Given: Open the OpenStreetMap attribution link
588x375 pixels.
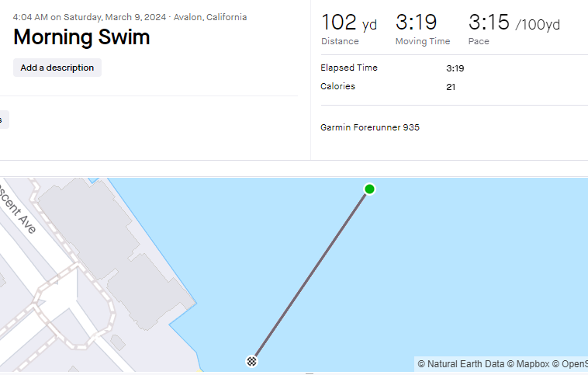Looking at the screenshot, I should coord(572,363).
